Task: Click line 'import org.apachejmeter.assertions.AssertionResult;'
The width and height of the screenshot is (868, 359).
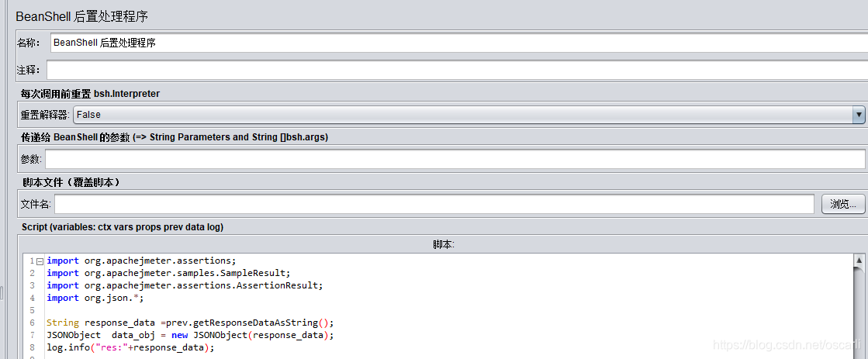Action: 185,285
